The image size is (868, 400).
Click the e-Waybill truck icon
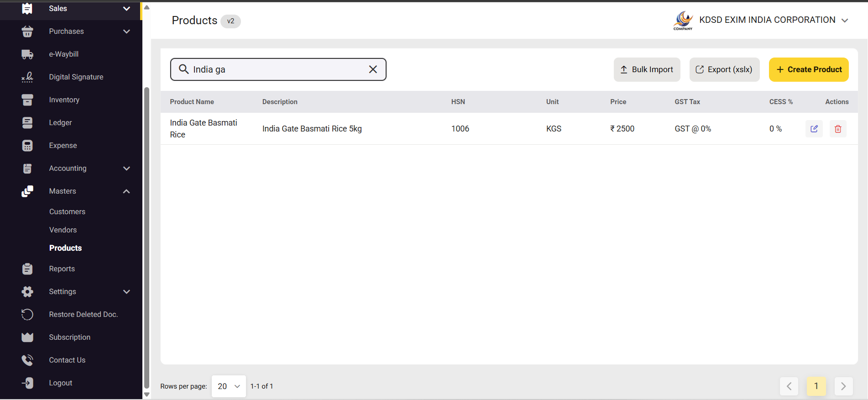pos(27,54)
